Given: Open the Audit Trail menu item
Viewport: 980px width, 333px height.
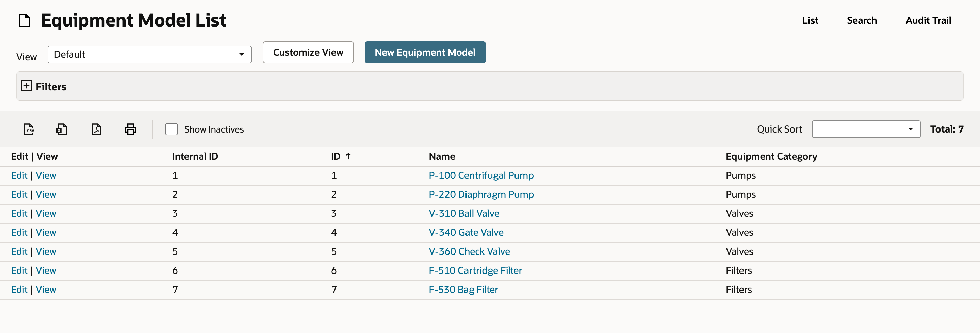Looking at the screenshot, I should [928, 20].
